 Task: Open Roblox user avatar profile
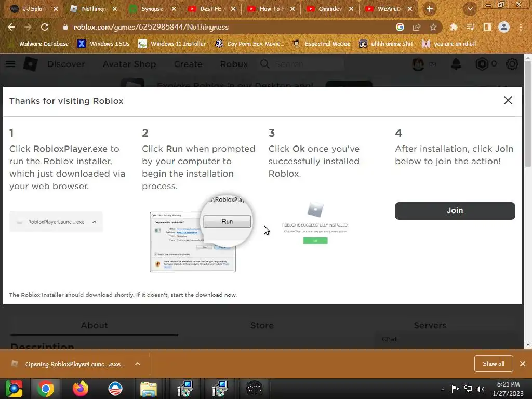(x=418, y=64)
